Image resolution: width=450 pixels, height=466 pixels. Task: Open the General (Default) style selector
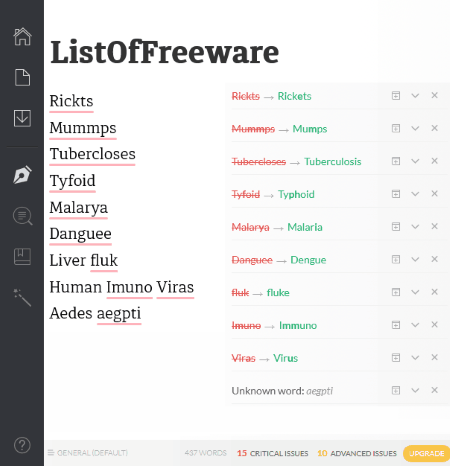[88, 453]
